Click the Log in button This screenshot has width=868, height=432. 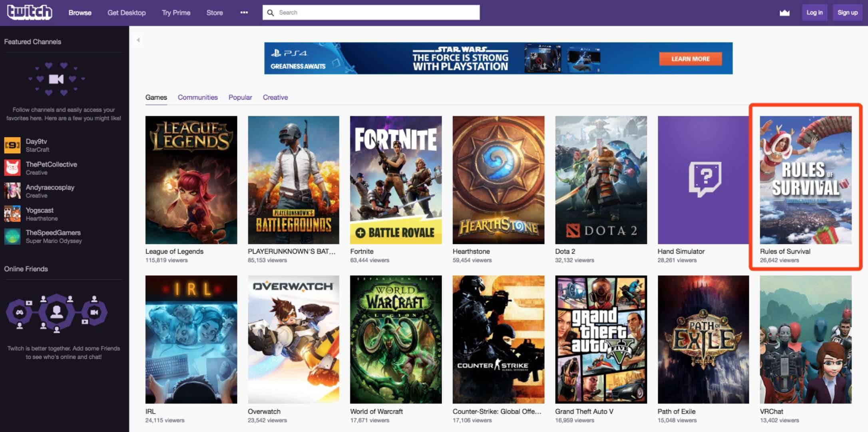click(x=814, y=13)
